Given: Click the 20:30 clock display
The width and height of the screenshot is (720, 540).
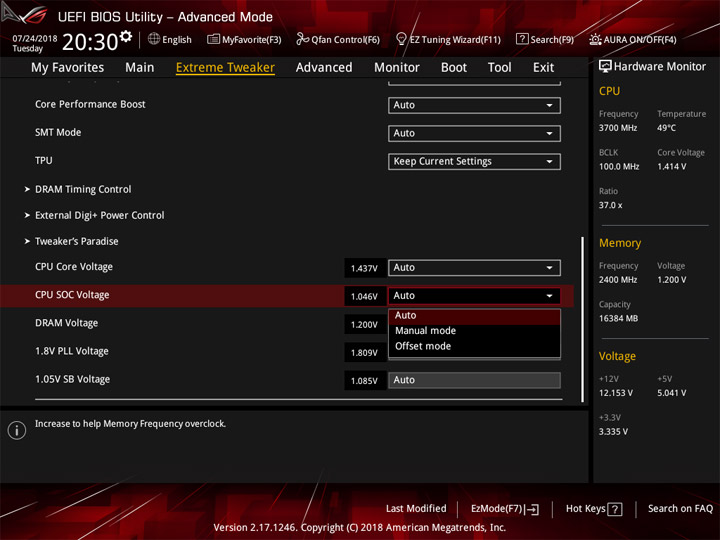Looking at the screenshot, I should [x=90, y=42].
